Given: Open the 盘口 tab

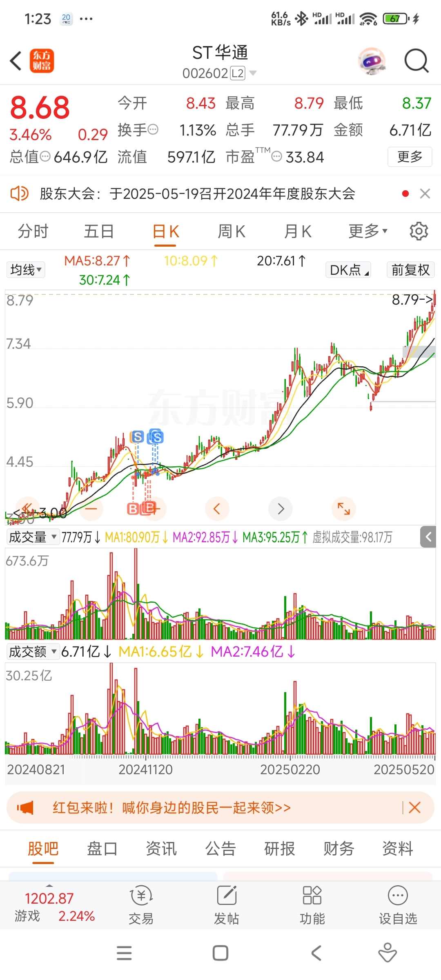Looking at the screenshot, I should [102, 849].
